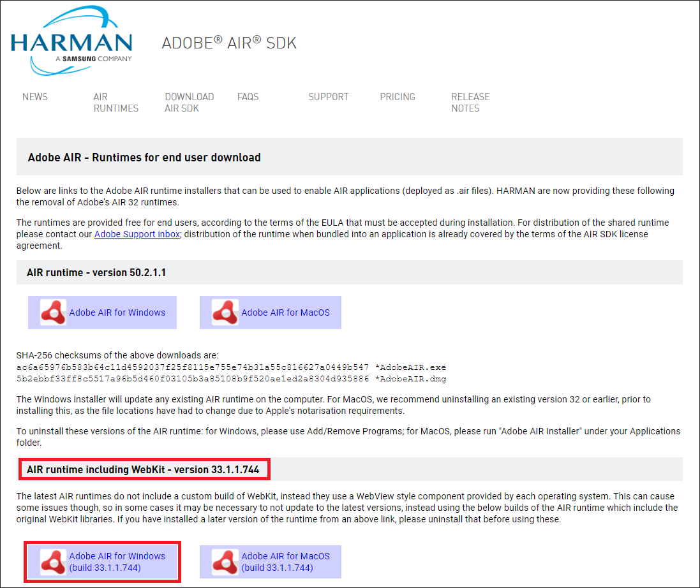
Task: Open RELEASE NOTES page
Action: (x=470, y=103)
